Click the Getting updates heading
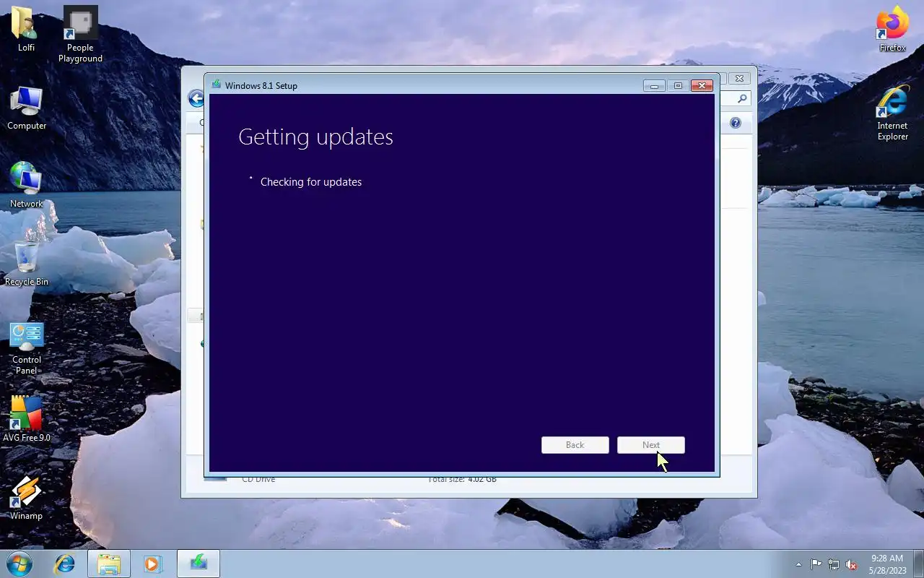 coord(315,137)
